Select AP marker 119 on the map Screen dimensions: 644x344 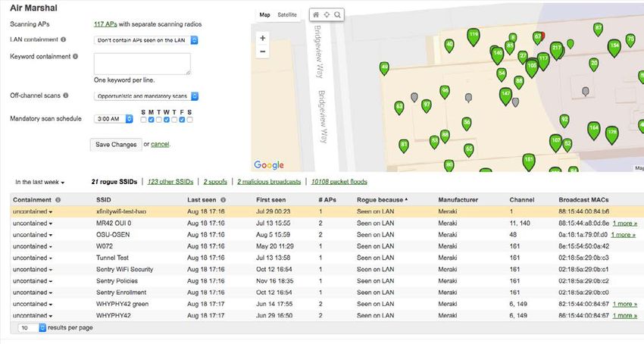[x=474, y=36]
